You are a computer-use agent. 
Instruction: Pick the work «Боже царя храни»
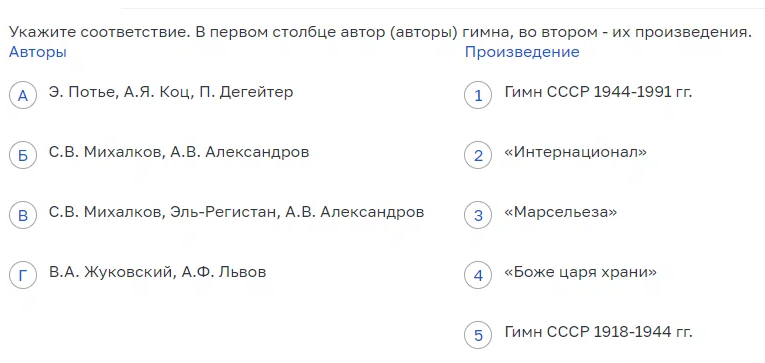581,272
